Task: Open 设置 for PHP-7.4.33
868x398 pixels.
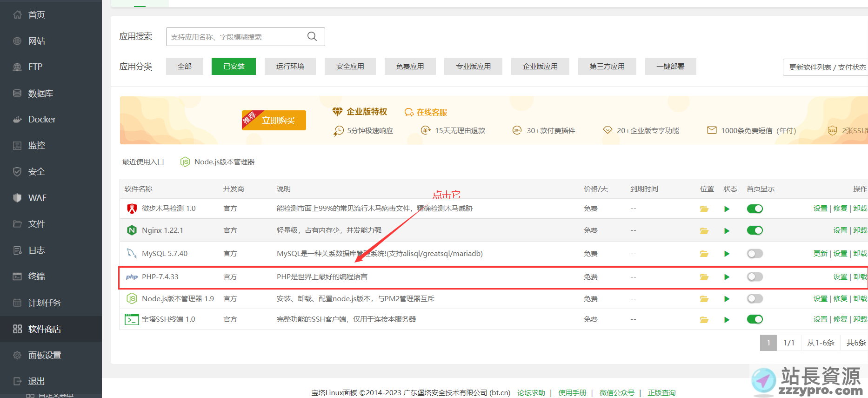Action: (x=840, y=277)
